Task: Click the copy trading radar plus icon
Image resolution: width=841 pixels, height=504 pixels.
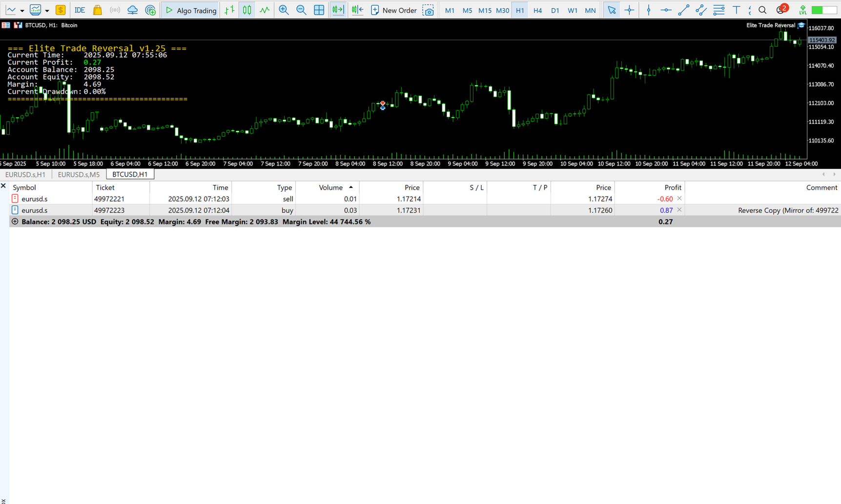Action: coord(150,10)
